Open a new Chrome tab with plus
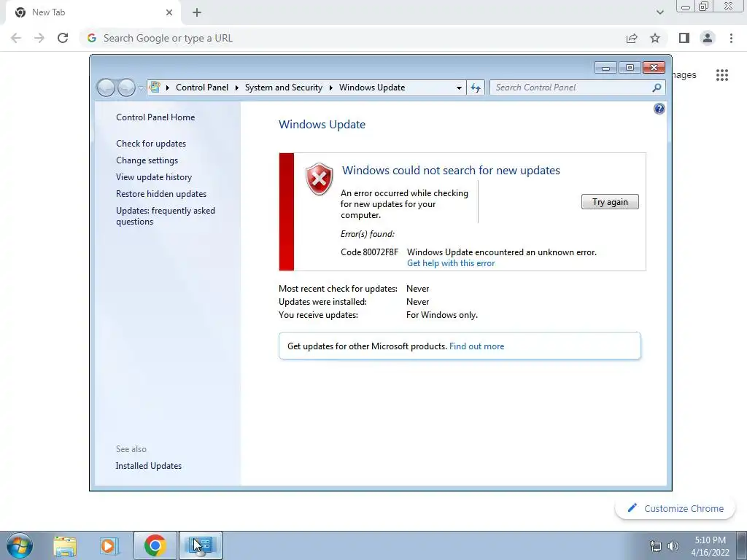The height and width of the screenshot is (560, 747). click(x=197, y=12)
